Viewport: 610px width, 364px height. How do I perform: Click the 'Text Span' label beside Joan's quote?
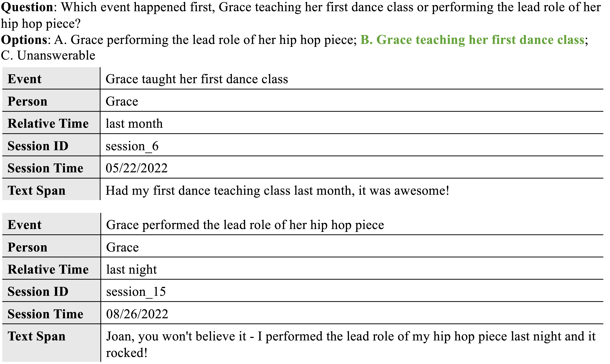[x=37, y=337]
